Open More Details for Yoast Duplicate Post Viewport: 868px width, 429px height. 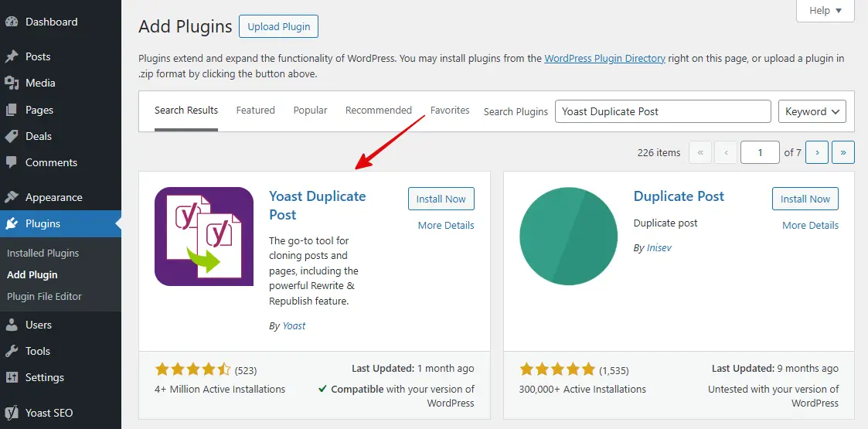coord(446,225)
